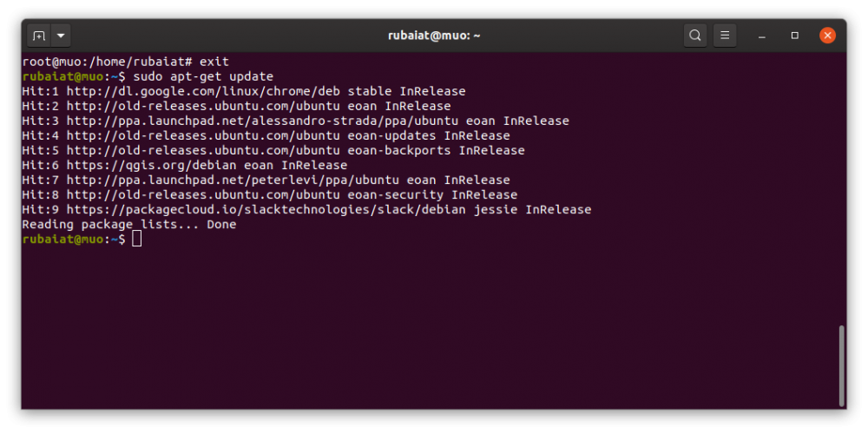Click the window title rubaiat@muo: ~

click(434, 36)
